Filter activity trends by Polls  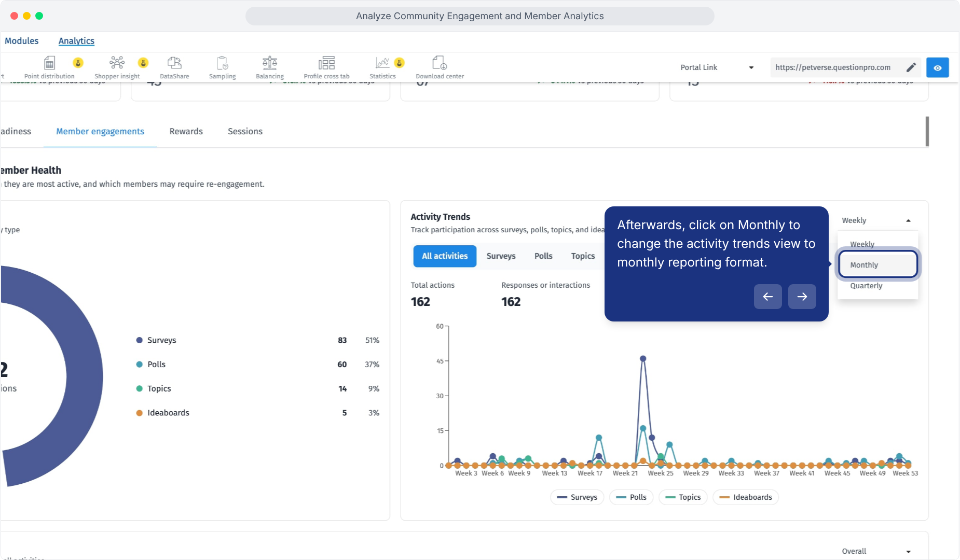(x=543, y=256)
